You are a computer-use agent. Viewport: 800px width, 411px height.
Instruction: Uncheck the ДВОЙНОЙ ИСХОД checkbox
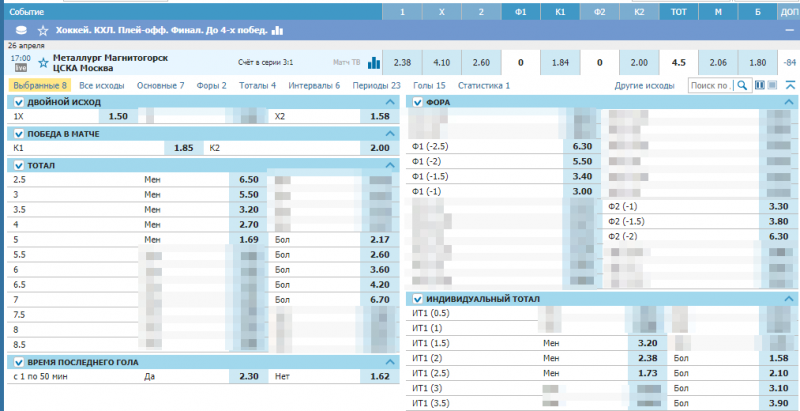pos(15,102)
